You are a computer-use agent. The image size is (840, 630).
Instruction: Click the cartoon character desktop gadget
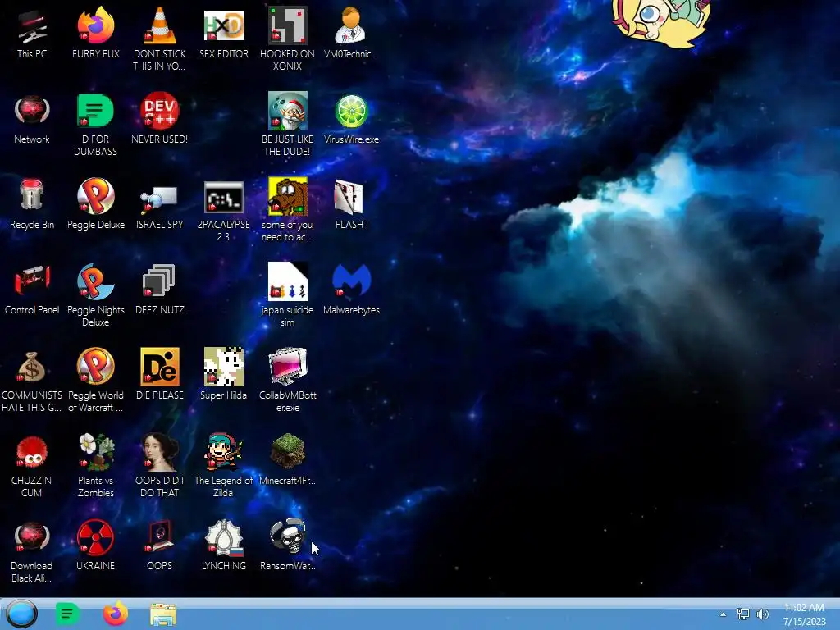tap(662, 24)
